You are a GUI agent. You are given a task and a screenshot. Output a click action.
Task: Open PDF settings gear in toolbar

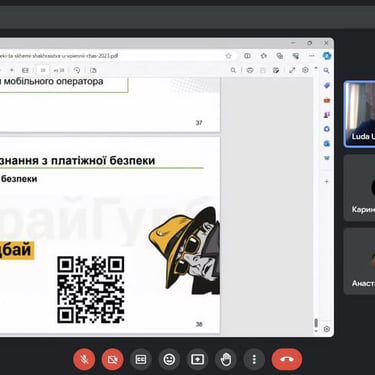tap(305, 70)
